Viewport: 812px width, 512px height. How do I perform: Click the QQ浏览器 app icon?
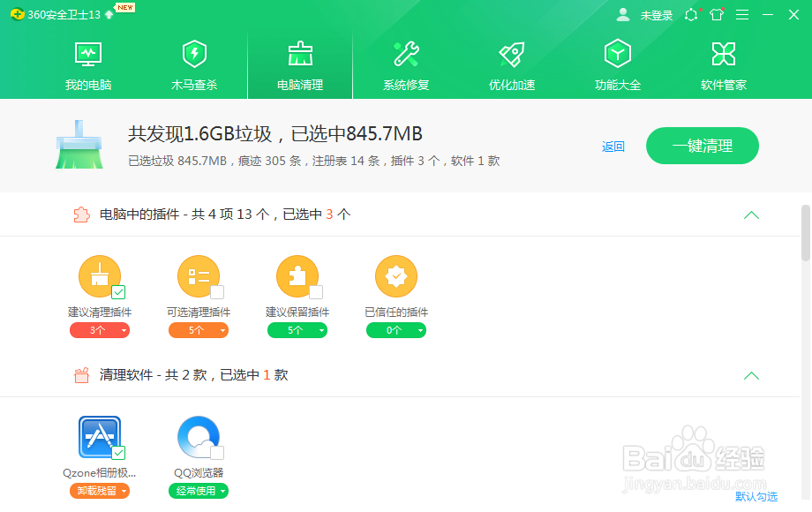(199, 437)
